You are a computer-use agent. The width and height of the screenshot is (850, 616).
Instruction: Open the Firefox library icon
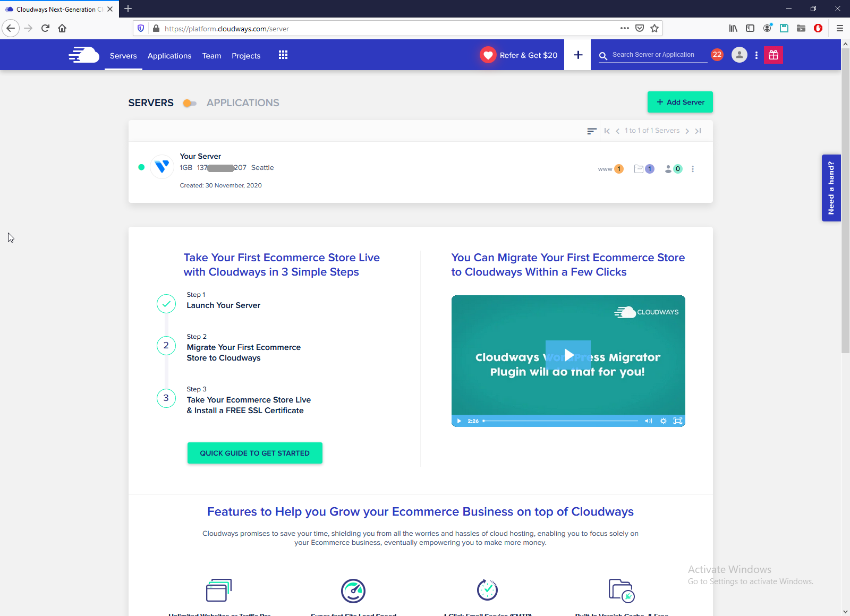click(x=733, y=28)
